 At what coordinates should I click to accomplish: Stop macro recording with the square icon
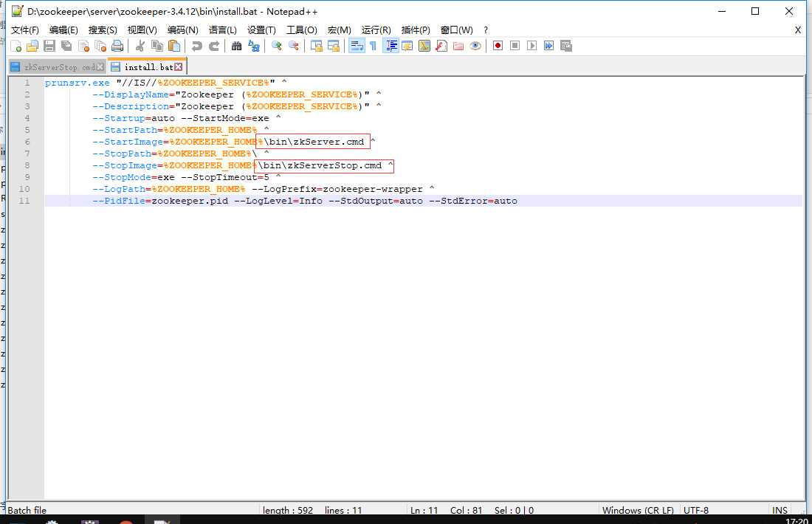point(515,46)
